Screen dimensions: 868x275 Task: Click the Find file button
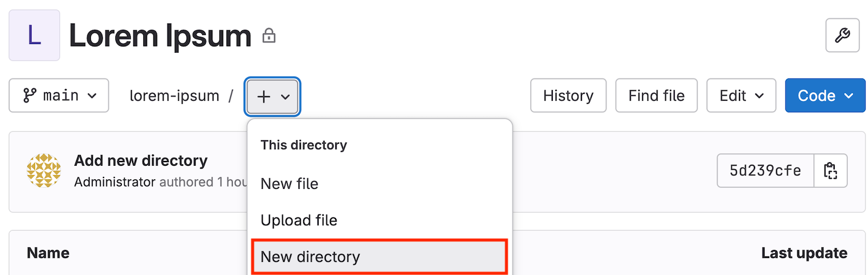656,96
